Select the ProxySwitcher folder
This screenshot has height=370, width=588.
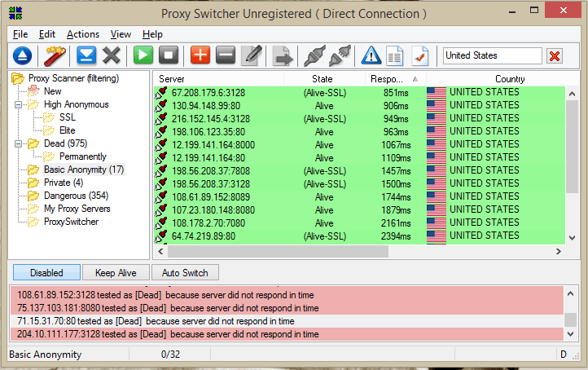[71, 222]
